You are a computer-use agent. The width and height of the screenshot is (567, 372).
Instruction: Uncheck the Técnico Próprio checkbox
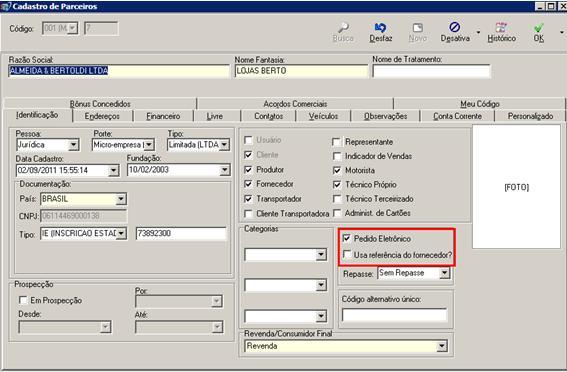coord(337,185)
